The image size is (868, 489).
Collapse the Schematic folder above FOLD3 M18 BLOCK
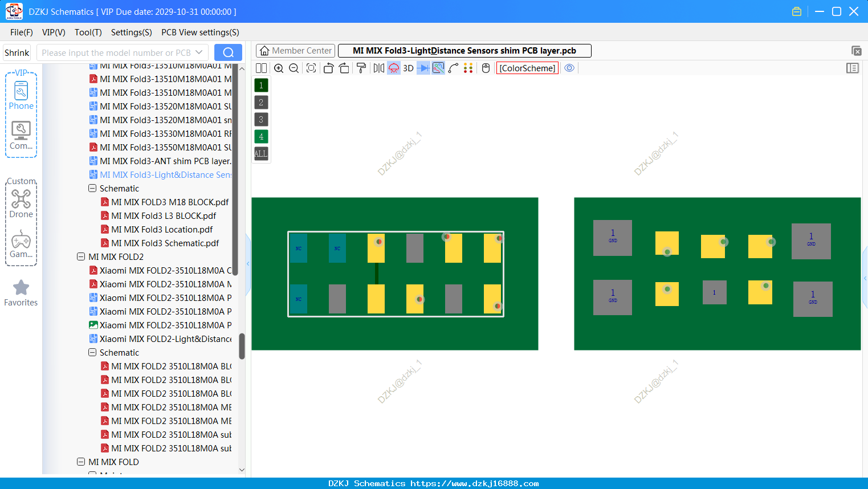pyautogui.click(x=92, y=188)
